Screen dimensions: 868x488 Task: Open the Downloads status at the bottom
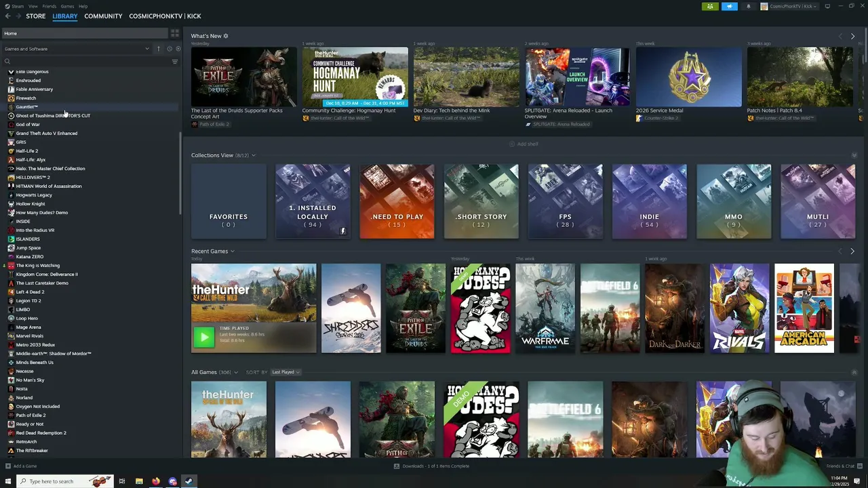[x=432, y=466]
